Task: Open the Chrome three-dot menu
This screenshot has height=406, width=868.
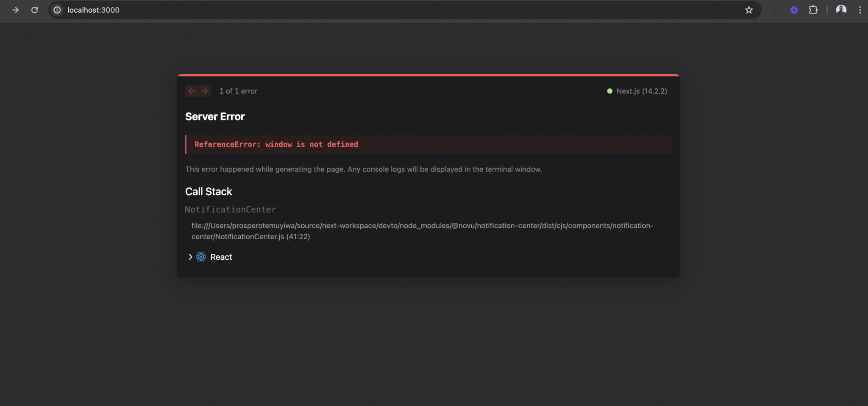Action: click(x=860, y=10)
